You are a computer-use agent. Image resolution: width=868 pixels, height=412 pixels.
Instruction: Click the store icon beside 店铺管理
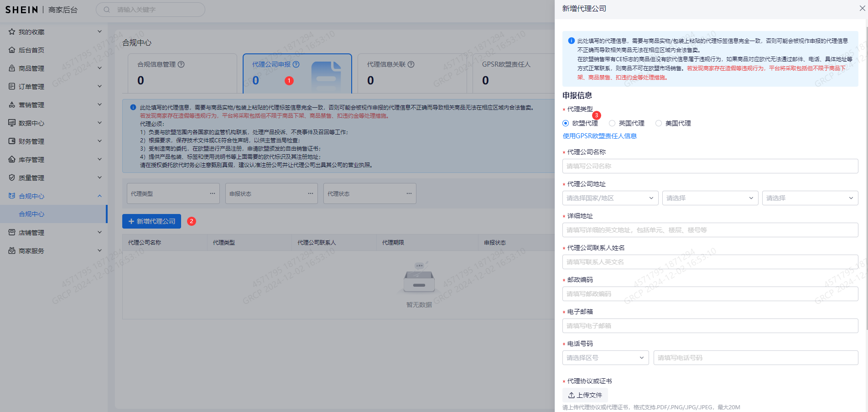tap(12, 232)
